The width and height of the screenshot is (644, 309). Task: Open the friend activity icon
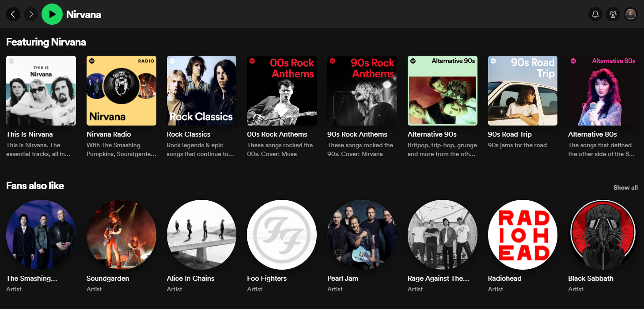[x=613, y=14]
